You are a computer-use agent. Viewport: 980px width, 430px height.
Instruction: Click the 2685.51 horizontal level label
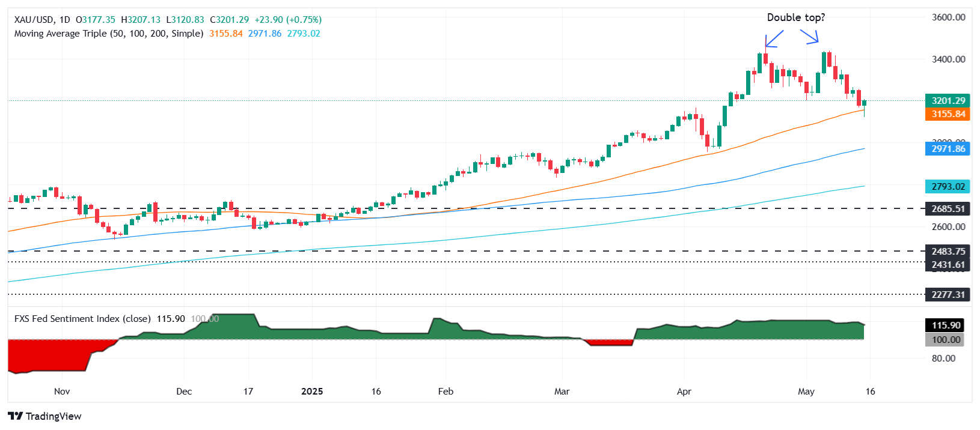click(x=948, y=209)
